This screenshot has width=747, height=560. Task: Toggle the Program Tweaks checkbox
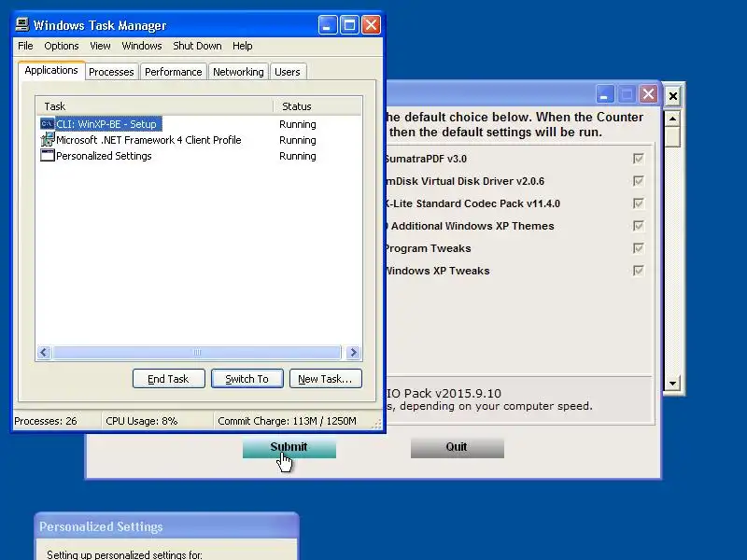(x=638, y=248)
